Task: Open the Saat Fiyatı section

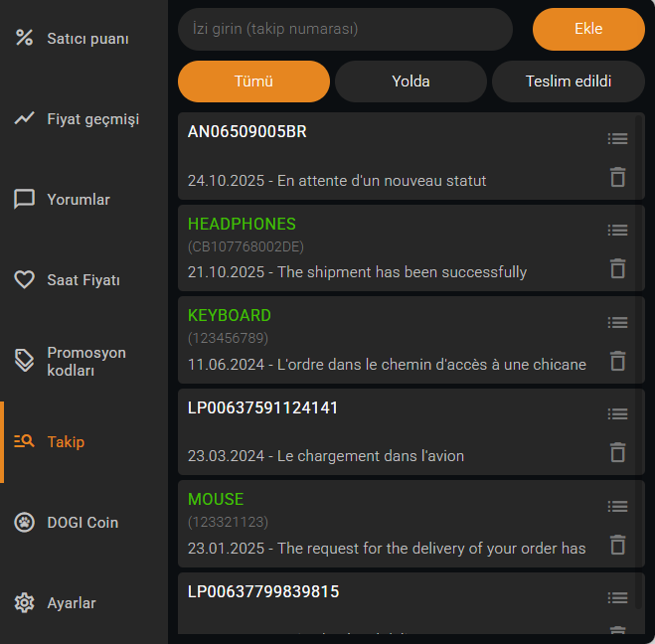Action: (83, 280)
